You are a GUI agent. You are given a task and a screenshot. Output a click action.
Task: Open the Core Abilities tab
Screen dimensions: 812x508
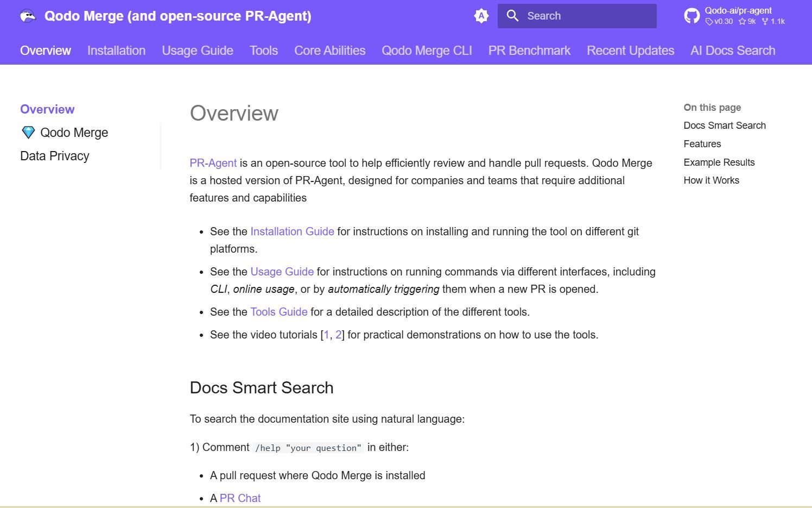coord(330,51)
